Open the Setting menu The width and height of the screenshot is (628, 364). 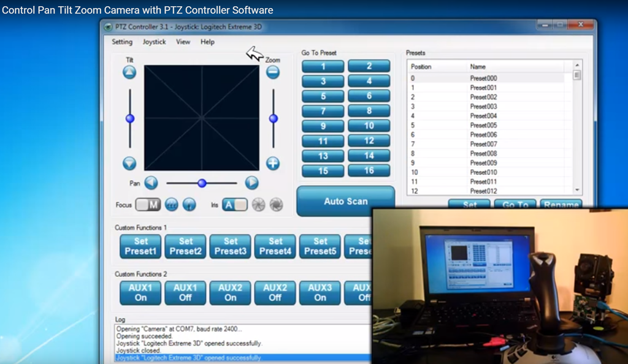coord(122,42)
